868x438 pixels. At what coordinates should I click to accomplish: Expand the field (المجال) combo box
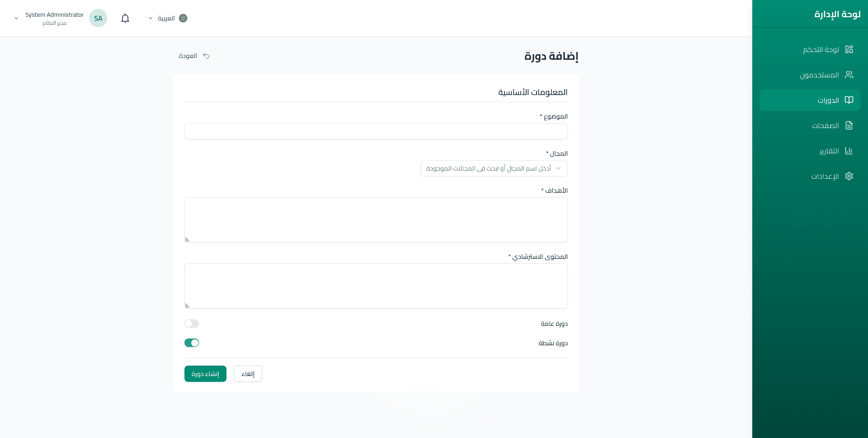coord(494,168)
